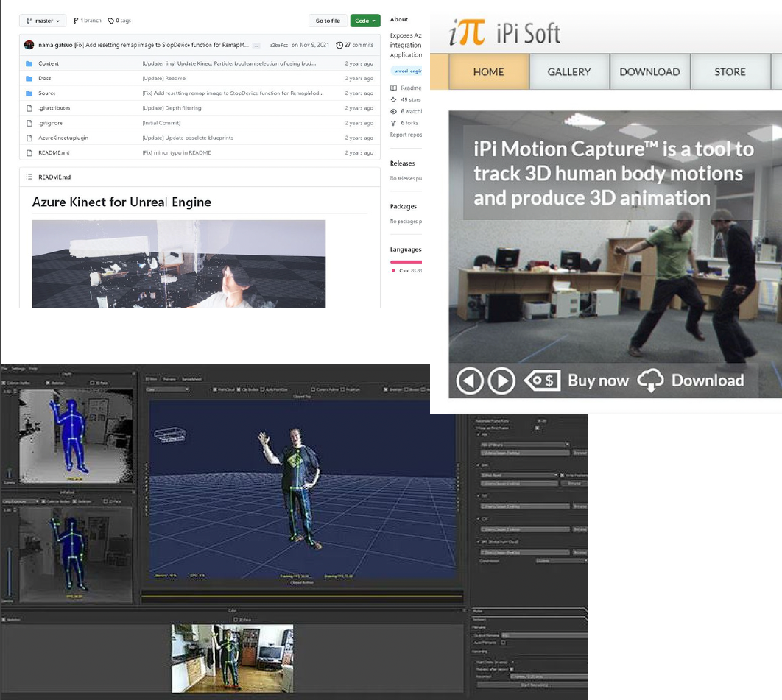Image resolution: width=782 pixels, height=700 pixels.
Task: Open second format dropdown beside checkbox
Action: (x=518, y=475)
